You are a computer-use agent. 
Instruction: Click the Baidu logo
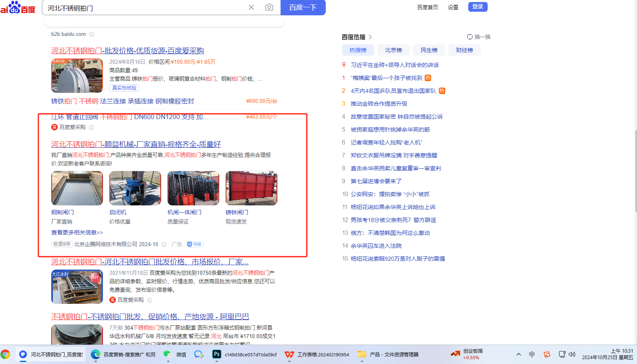(x=18, y=7)
